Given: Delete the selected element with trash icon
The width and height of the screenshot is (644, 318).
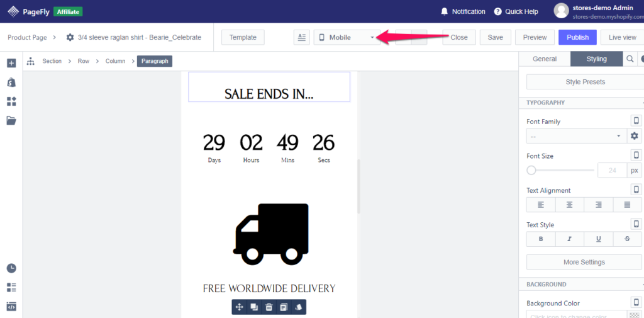Looking at the screenshot, I should pos(269,307).
